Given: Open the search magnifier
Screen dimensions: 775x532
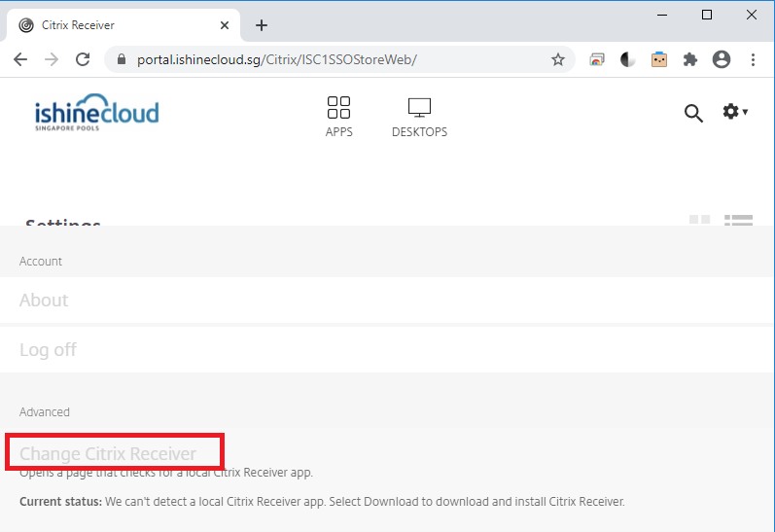Looking at the screenshot, I should 693,113.
